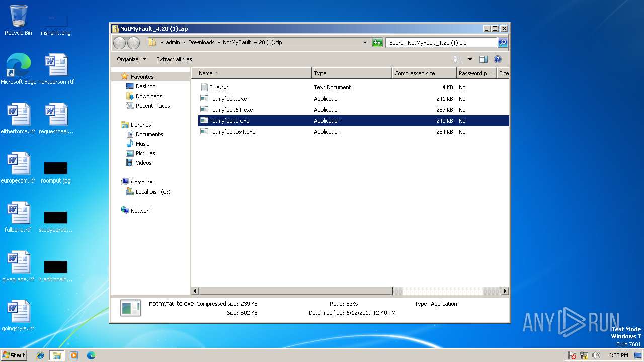
Task: Select Computer in navigation pane
Action: [x=142, y=182]
